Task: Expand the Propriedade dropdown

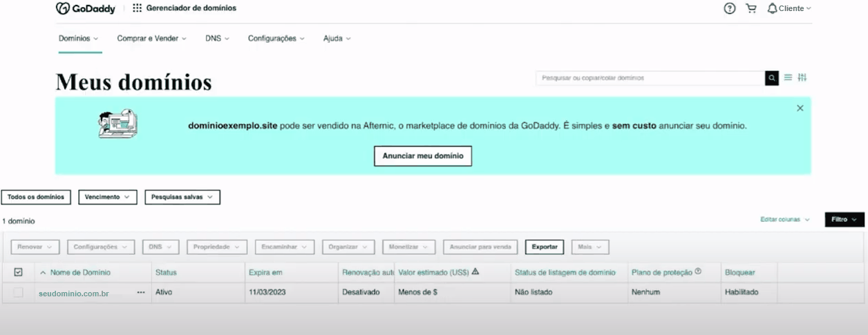Action: 217,247
